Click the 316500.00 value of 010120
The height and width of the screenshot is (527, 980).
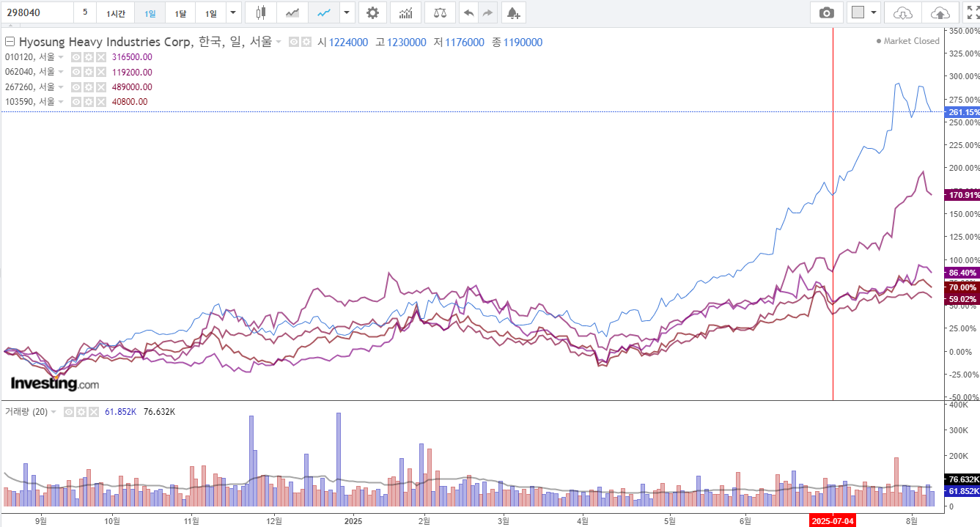132,57
